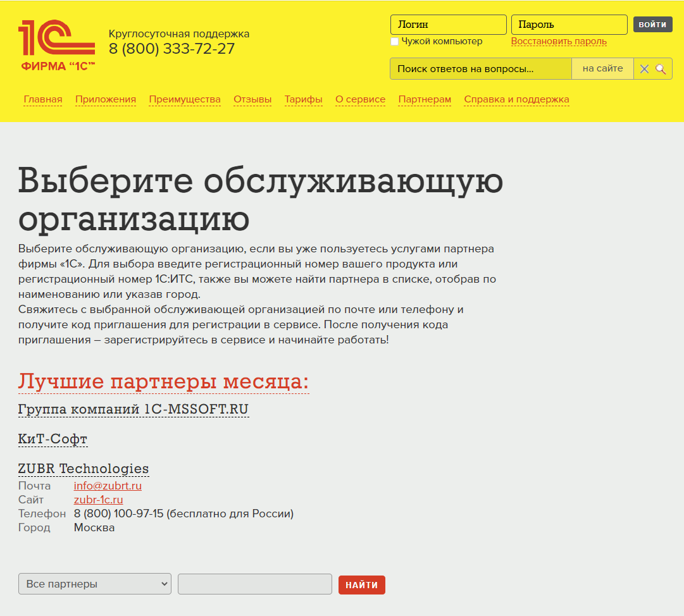Click the 'Выберите обслуживающую организацию' page heading
Viewport: 684px width, 616px height.
[x=261, y=199]
